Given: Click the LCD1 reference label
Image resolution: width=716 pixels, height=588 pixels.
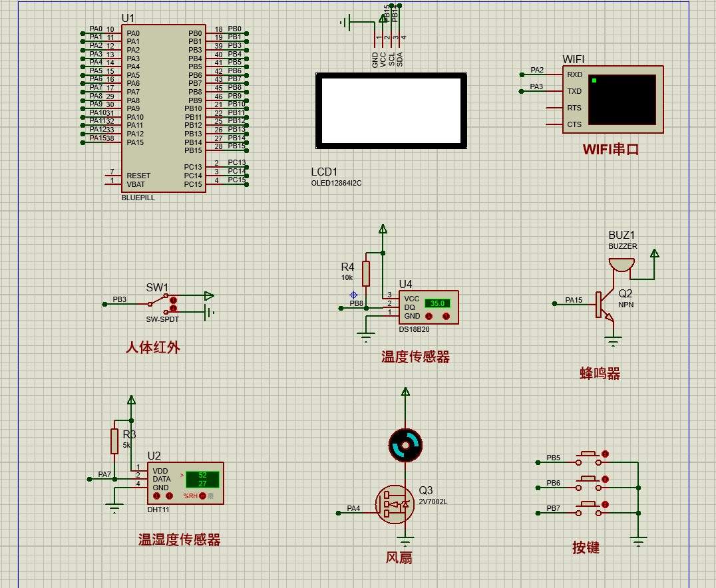Looking at the screenshot, I should (x=324, y=172).
